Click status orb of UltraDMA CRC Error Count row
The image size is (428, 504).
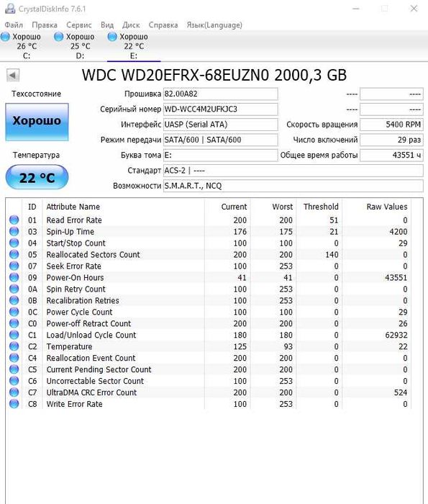tap(14, 392)
